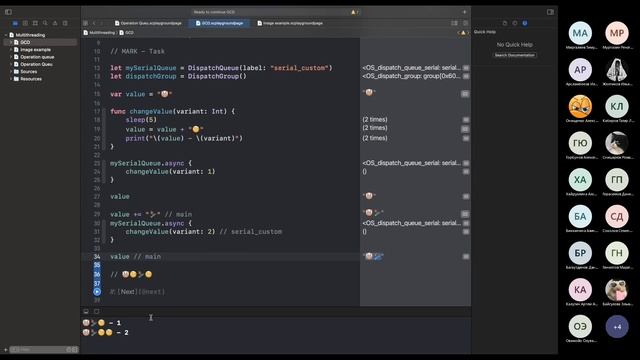
Task: Click line 34 number in the gutter
Action: (x=97, y=256)
